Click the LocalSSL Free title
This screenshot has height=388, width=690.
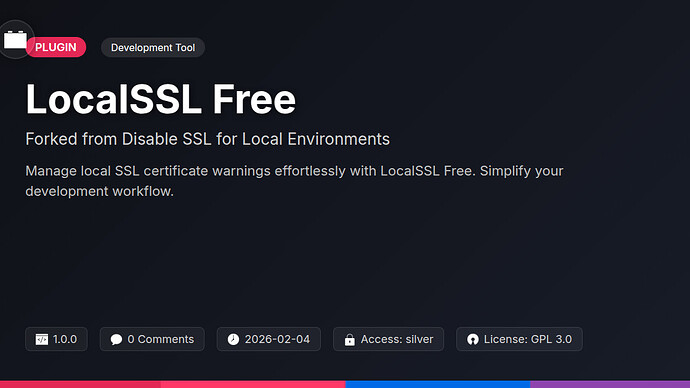tap(161, 99)
